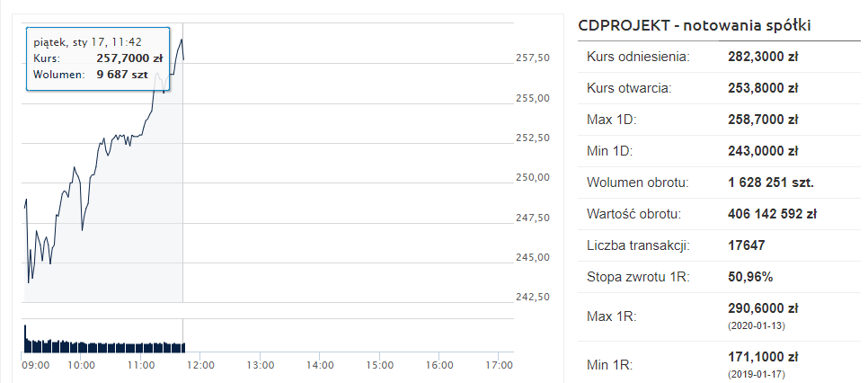This screenshot has height=383, width=868.
Task: Click the 257,50 price axis label
Action: pyautogui.click(x=533, y=58)
